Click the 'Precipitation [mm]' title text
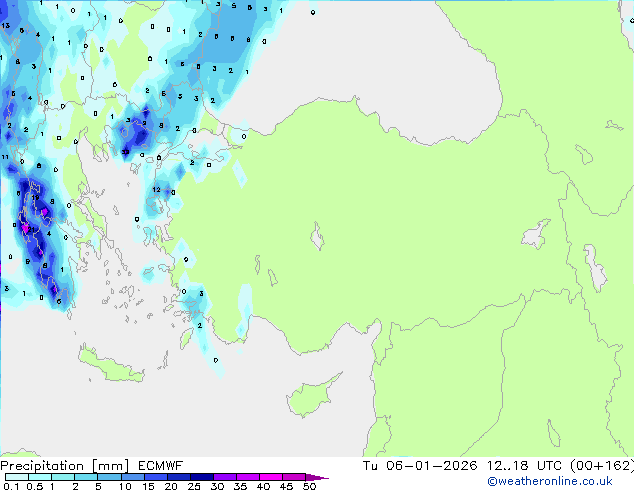634x490 pixels. 65,466
